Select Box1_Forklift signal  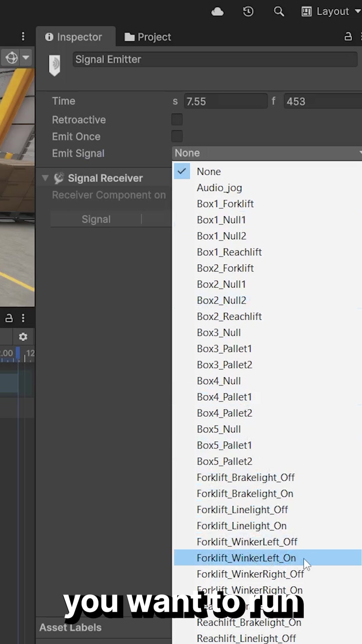[x=267, y=204]
